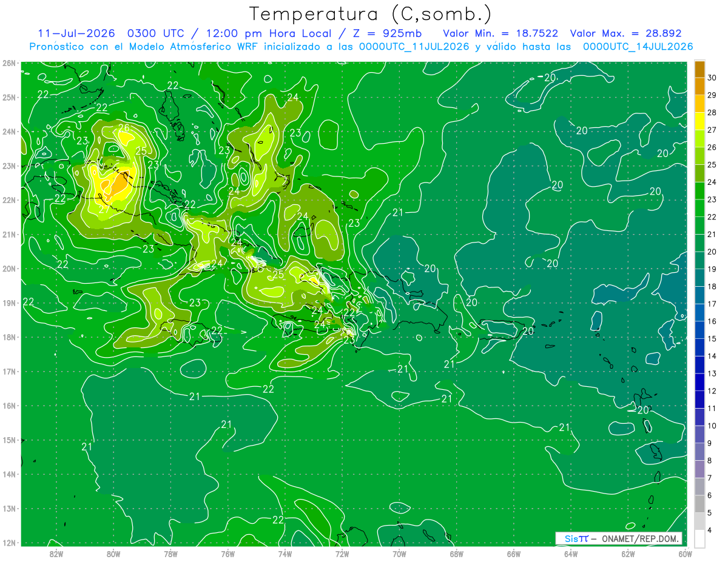Click the '80W' longitude axis label
The width and height of the screenshot is (728, 562).
pos(113,554)
